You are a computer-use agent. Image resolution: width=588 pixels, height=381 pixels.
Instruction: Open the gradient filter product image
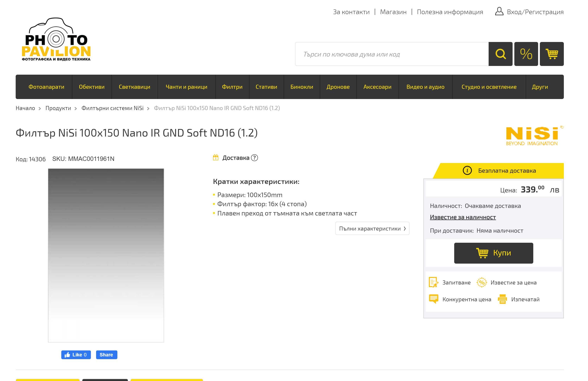click(106, 255)
